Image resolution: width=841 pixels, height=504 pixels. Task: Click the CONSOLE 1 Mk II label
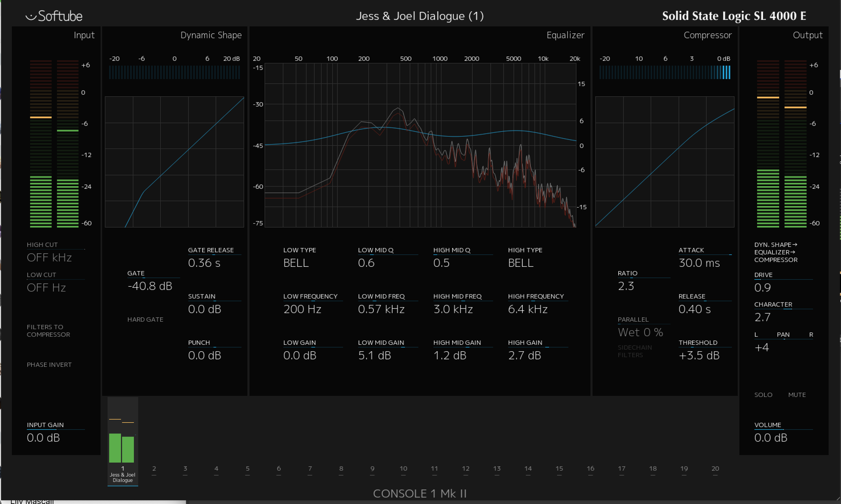(420, 494)
